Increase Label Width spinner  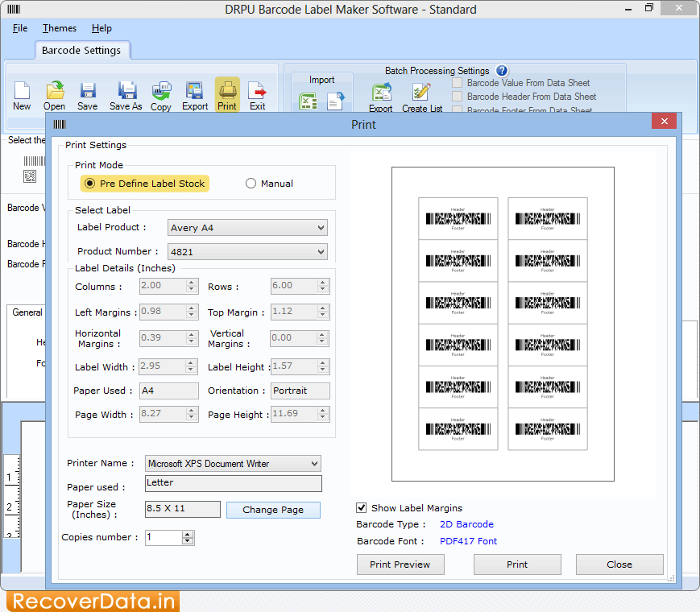191,363
